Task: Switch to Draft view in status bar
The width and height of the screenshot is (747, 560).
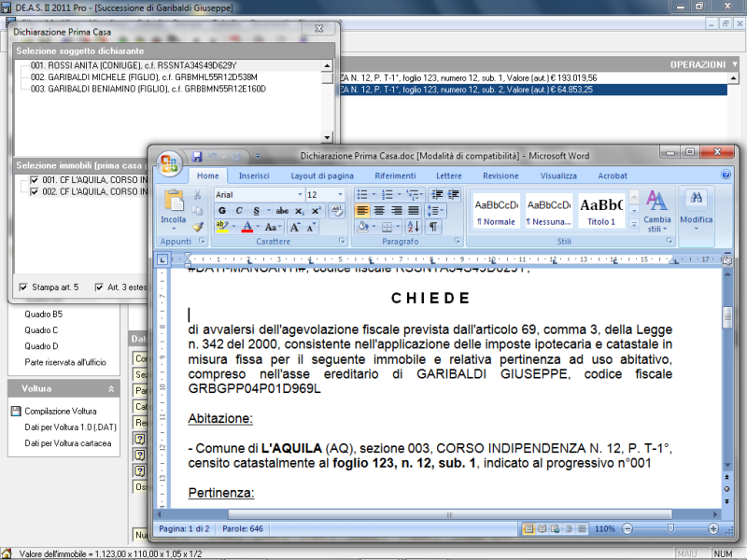Action: coord(582,528)
